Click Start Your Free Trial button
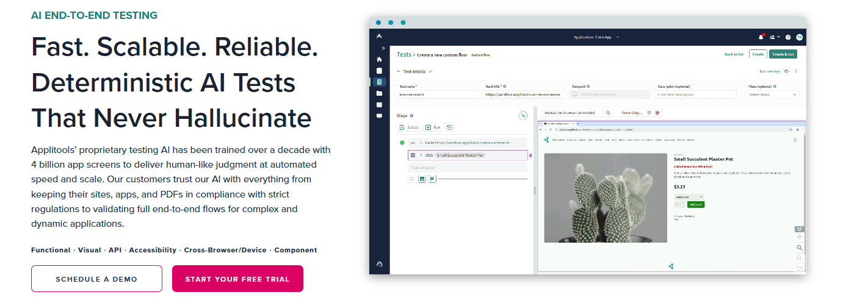868x303 pixels. click(x=237, y=279)
